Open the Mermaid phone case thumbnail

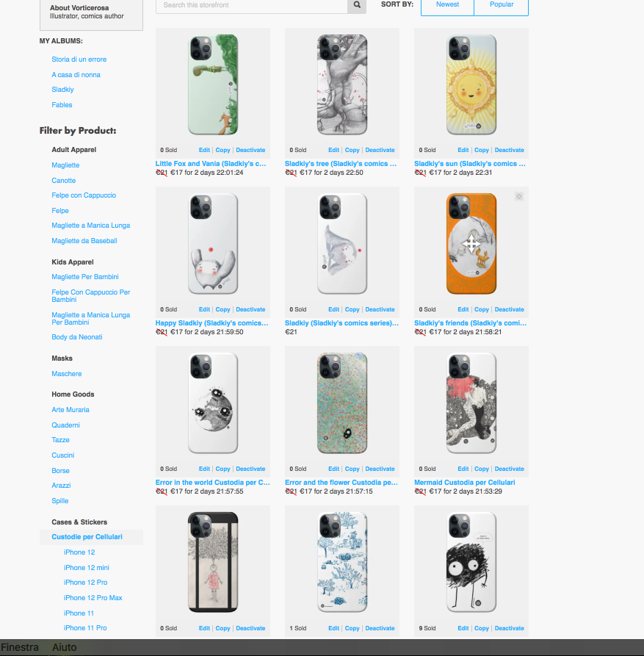[471, 403]
